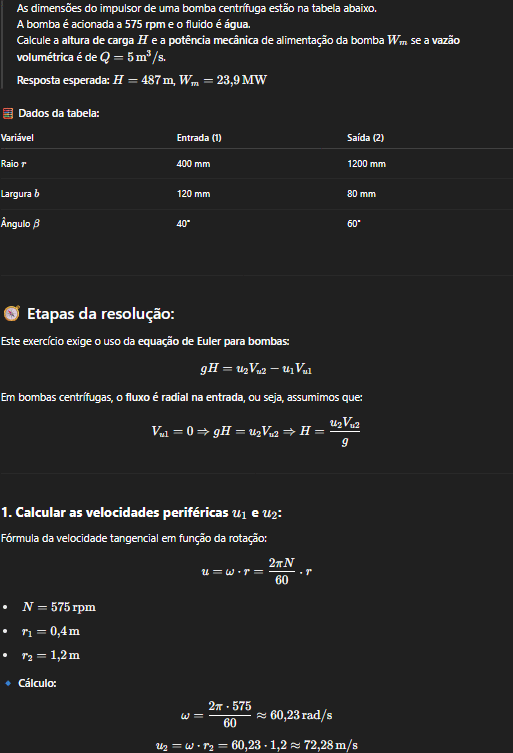Click the abacus icon beside Dados da tabela
The image size is (513, 753).
tap(8, 113)
